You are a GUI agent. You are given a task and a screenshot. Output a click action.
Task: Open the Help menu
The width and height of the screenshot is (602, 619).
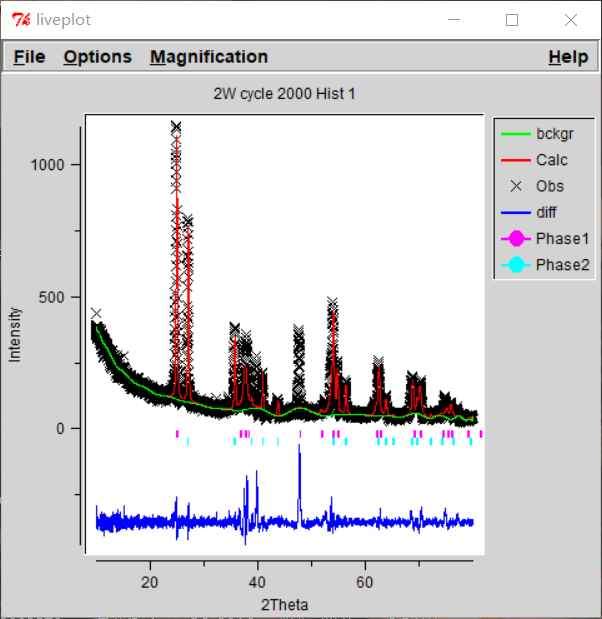567,57
